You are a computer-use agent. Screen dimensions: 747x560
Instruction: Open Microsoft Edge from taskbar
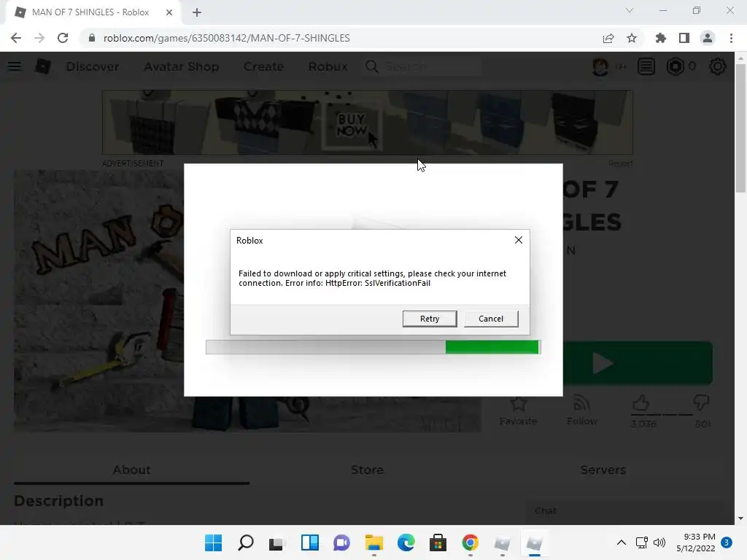click(406, 542)
